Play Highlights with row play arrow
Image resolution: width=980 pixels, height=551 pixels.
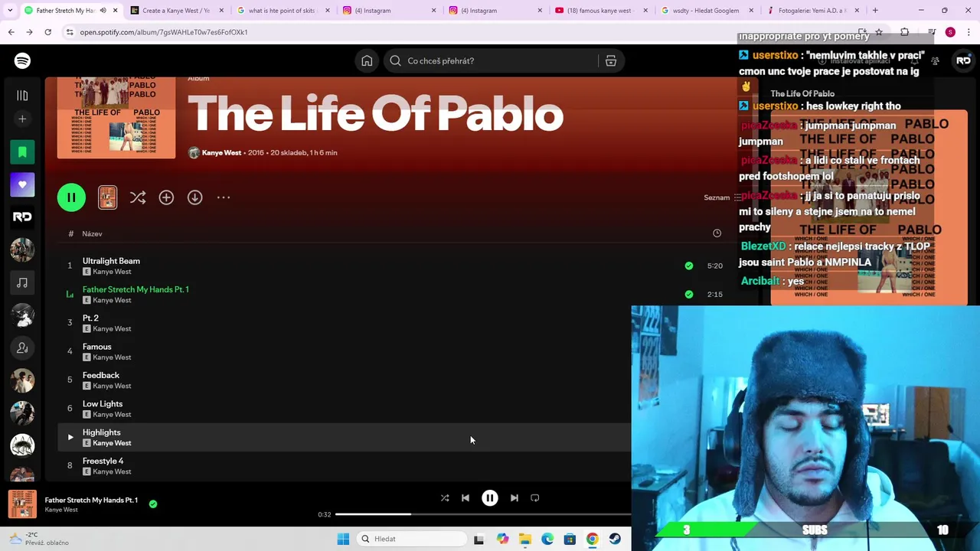70,437
